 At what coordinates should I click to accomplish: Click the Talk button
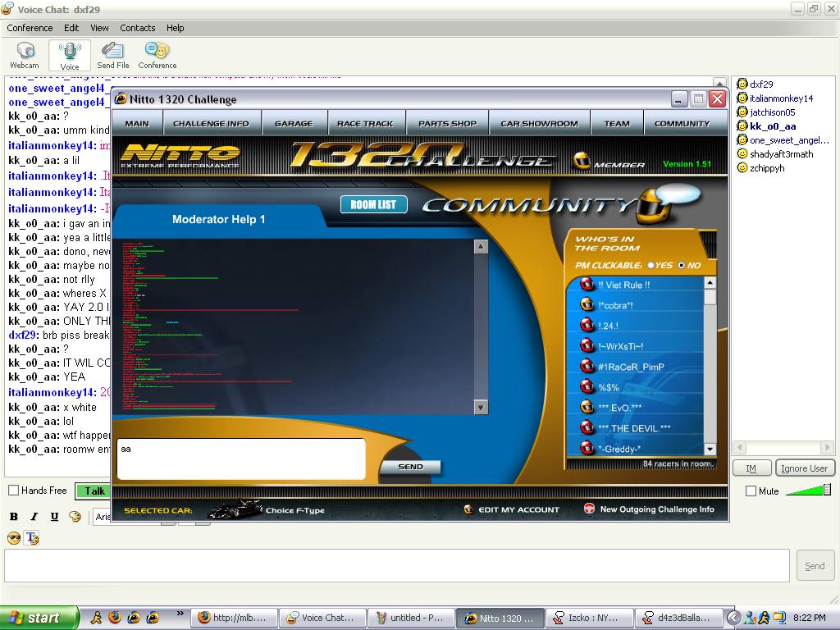[94, 491]
